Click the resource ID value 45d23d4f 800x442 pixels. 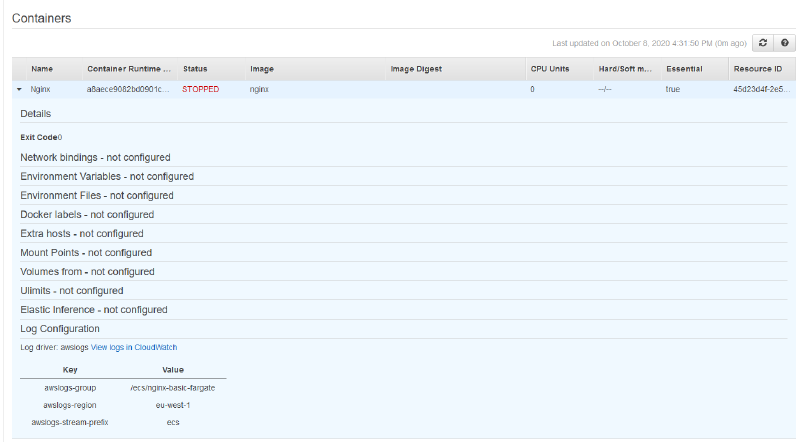coord(760,89)
